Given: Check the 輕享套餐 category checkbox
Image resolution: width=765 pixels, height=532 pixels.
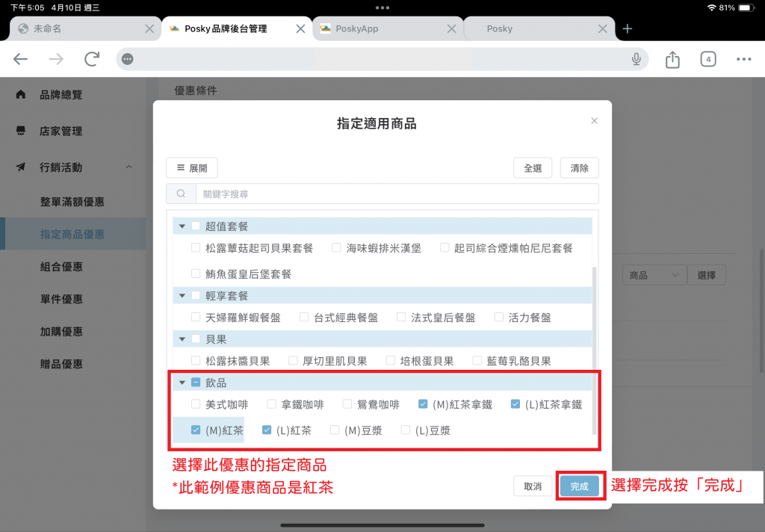Looking at the screenshot, I should pyautogui.click(x=196, y=295).
